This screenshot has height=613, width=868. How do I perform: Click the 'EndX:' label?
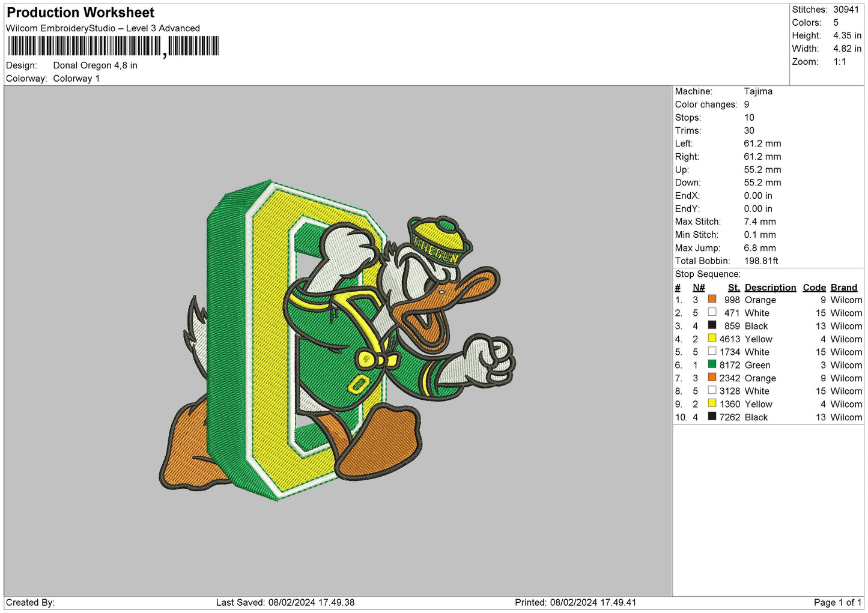point(687,196)
